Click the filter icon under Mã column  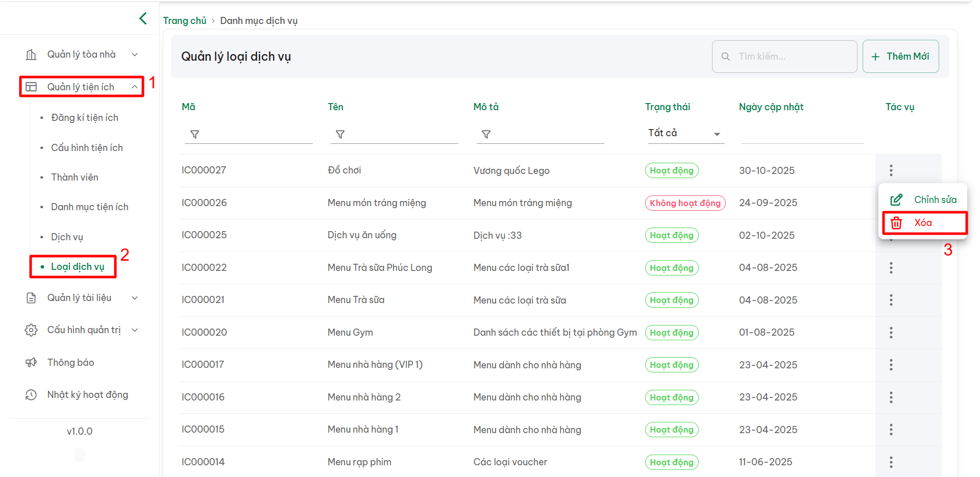pyautogui.click(x=194, y=134)
